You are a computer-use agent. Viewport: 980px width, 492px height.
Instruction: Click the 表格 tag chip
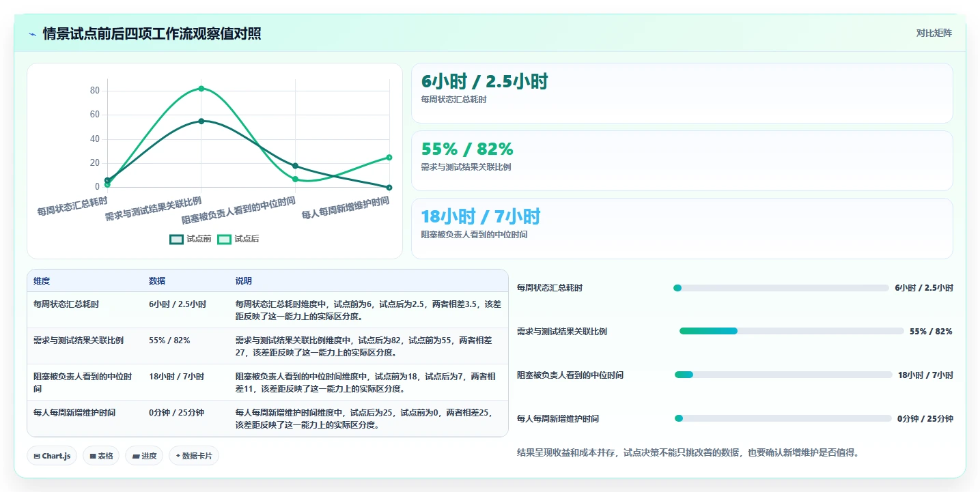click(101, 456)
